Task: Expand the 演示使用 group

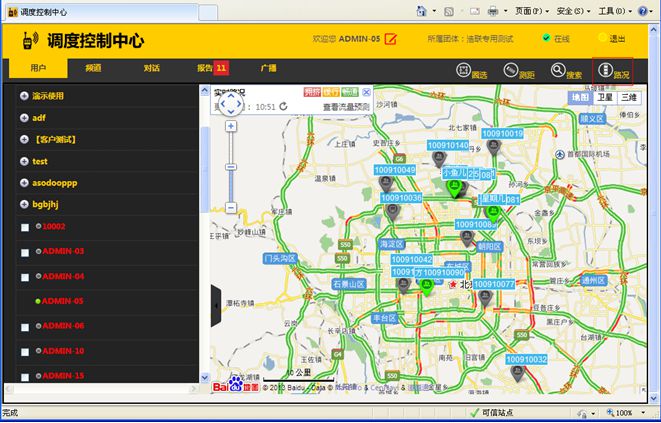Action: pyautogui.click(x=24, y=96)
